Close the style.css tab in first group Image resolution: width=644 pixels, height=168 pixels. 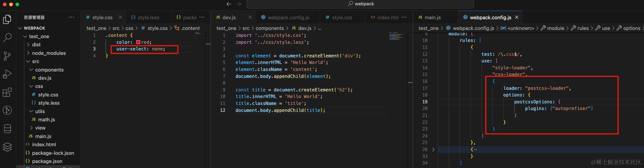[120, 17]
